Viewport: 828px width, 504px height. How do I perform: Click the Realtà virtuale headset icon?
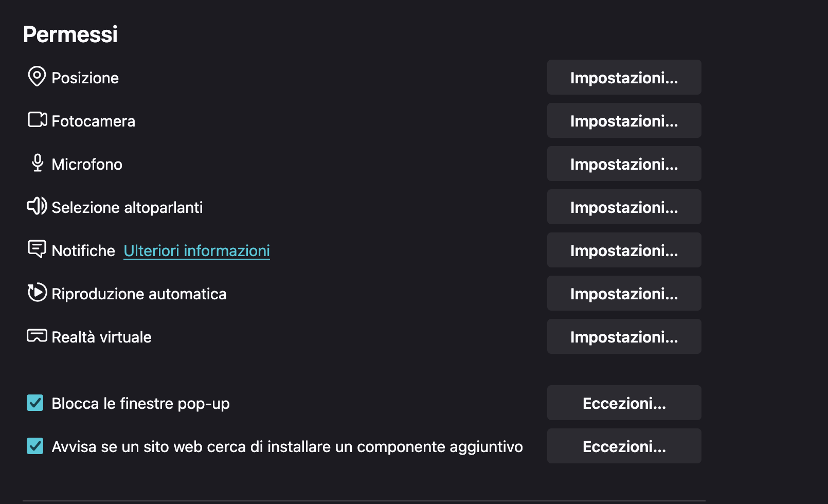click(x=37, y=336)
